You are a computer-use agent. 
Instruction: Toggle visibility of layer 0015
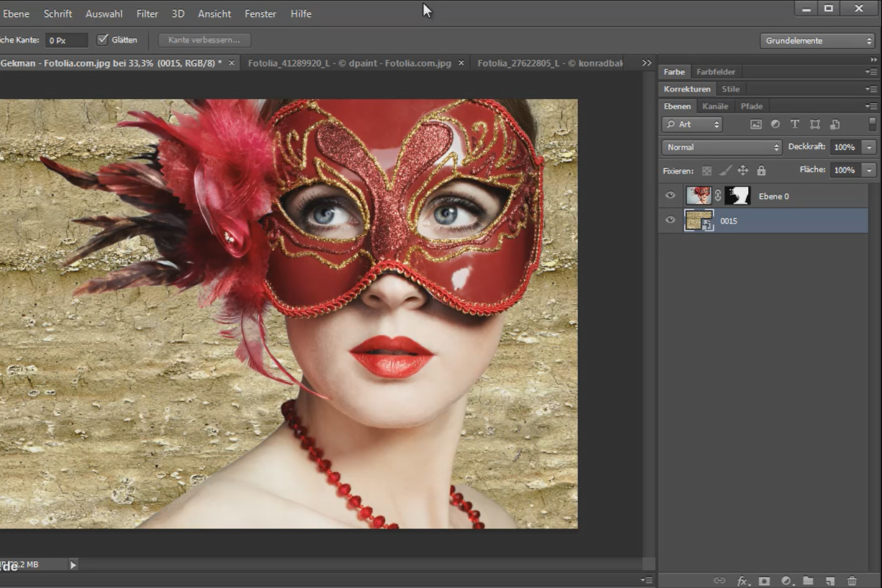tap(670, 220)
